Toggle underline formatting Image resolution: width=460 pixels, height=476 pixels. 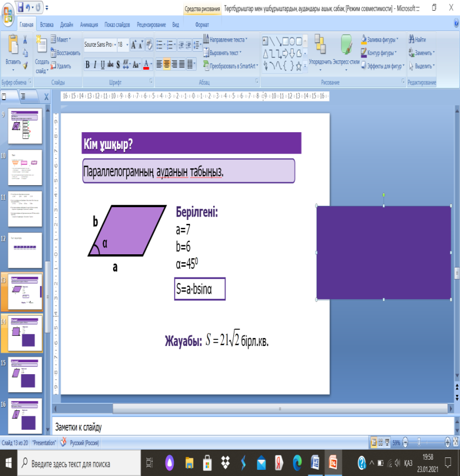tap(102, 65)
